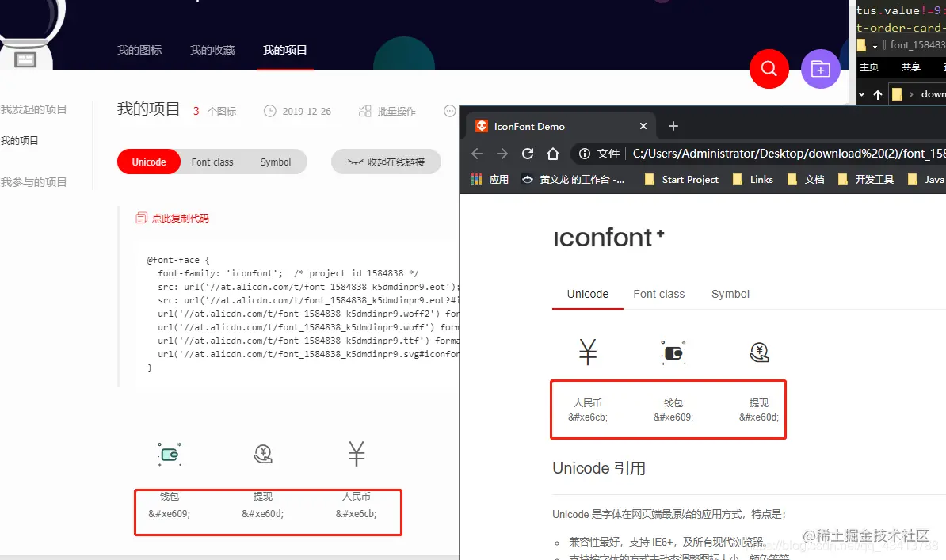Click the red search magnifier icon
The height and width of the screenshot is (560, 946).
tap(769, 69)
